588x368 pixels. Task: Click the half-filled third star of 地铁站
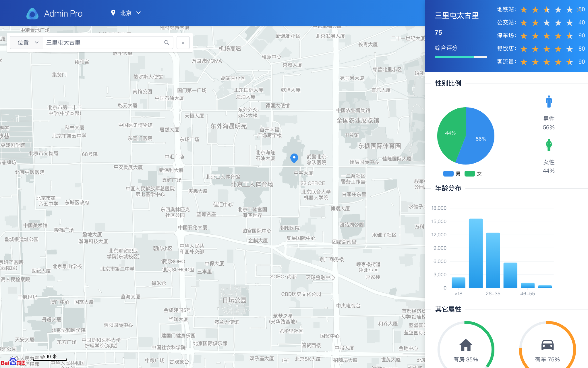click(x=547, y=10)
